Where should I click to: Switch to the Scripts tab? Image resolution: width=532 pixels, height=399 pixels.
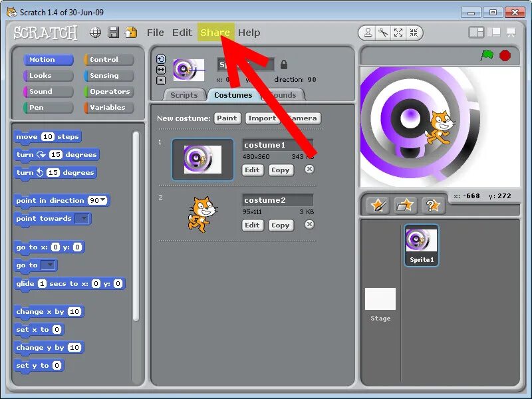click(x=184, y=95)
